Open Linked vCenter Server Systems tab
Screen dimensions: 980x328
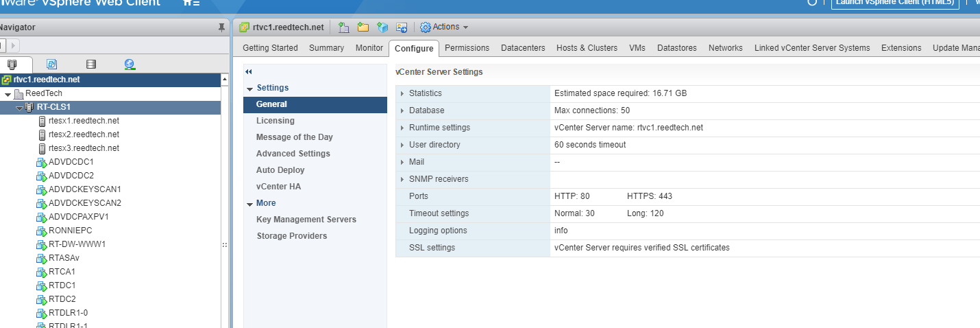pyautogui.click(x=812, y=48)
